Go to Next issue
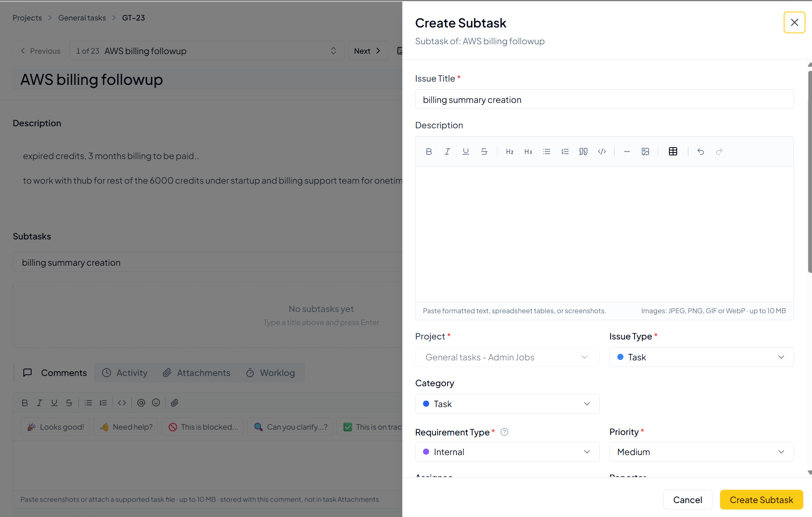 368,51
